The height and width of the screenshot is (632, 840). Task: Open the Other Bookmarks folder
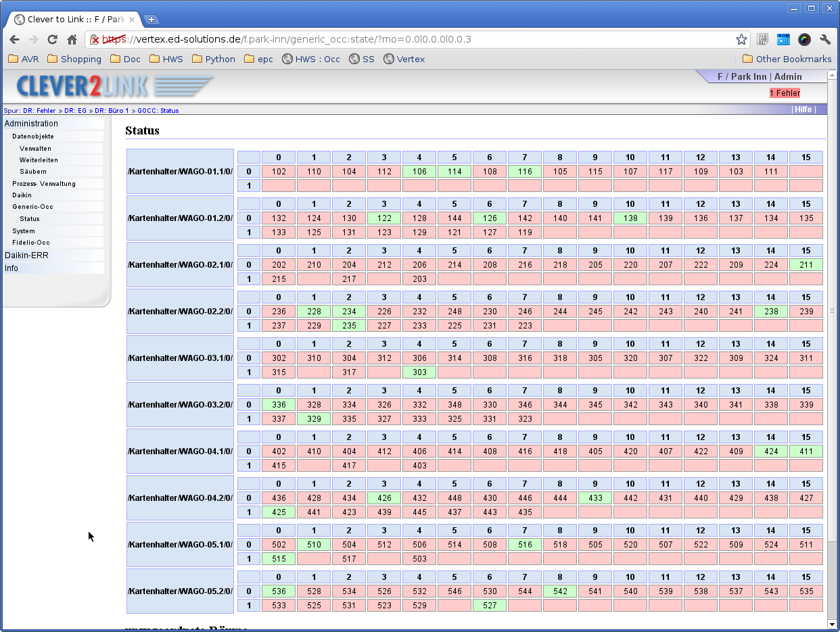(x=787, y=59)
